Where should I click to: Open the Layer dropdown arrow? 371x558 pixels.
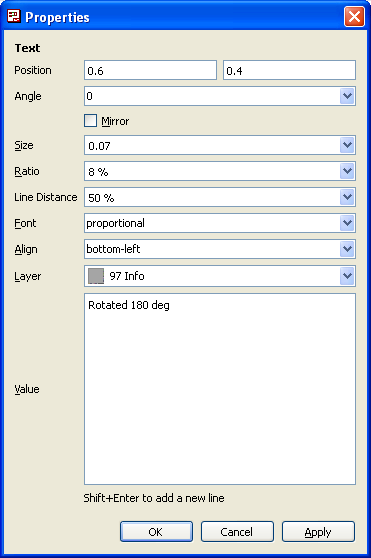point(347,276)
